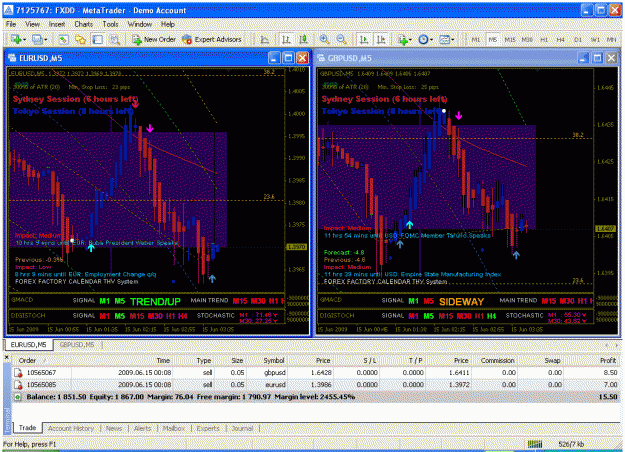The width and height of the screenshot is (625, 452).
Task: Click the New Order button
Action: pos(154,39)
